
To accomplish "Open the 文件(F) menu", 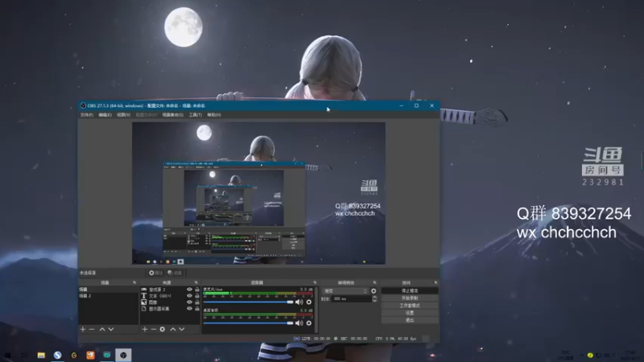I will coord(87,115).
